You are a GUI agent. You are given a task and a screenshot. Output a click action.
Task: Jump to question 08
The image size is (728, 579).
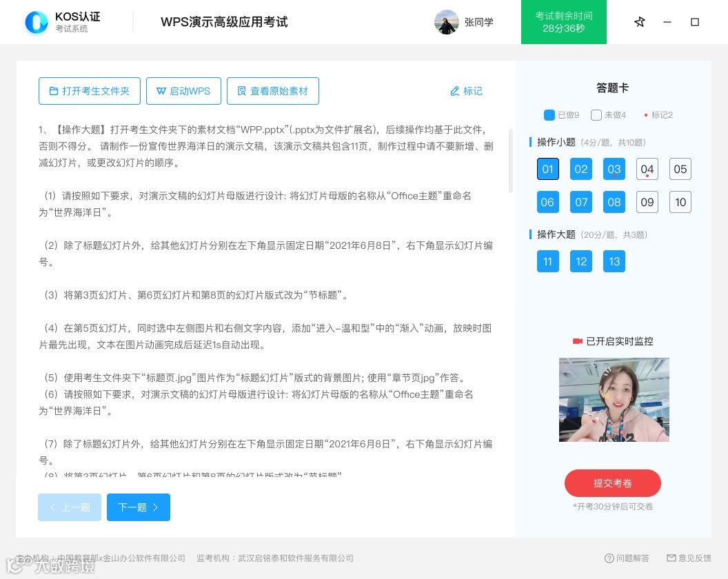614,202
